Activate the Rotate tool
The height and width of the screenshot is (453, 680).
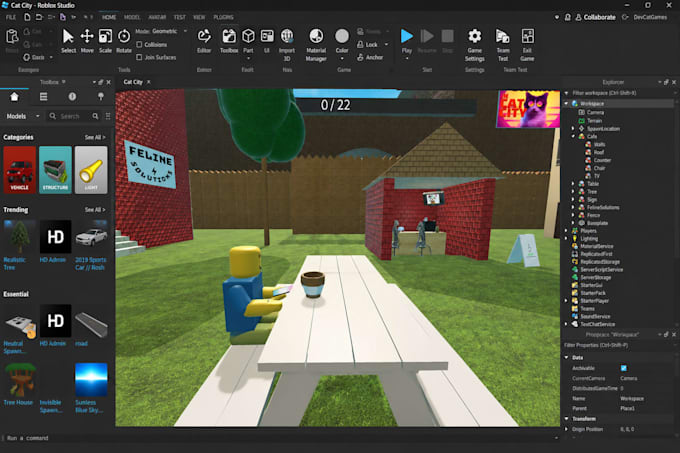[124, 41]
